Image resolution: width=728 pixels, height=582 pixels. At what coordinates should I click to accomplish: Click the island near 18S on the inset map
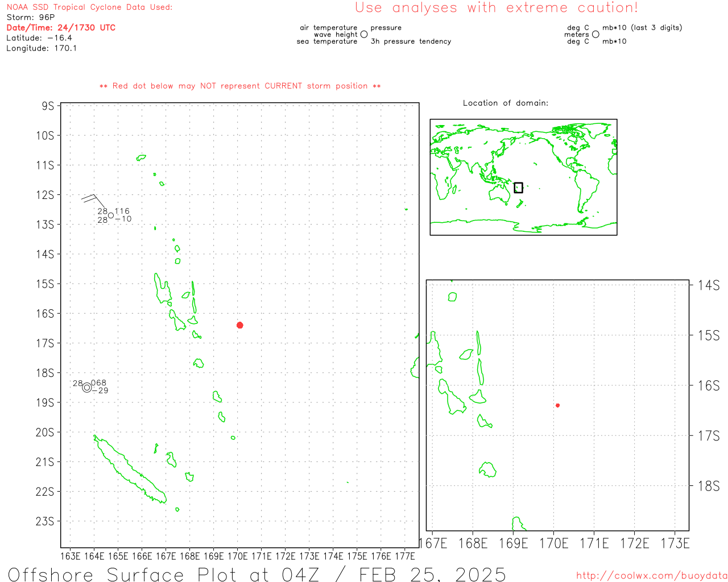[x=487, y=469]
